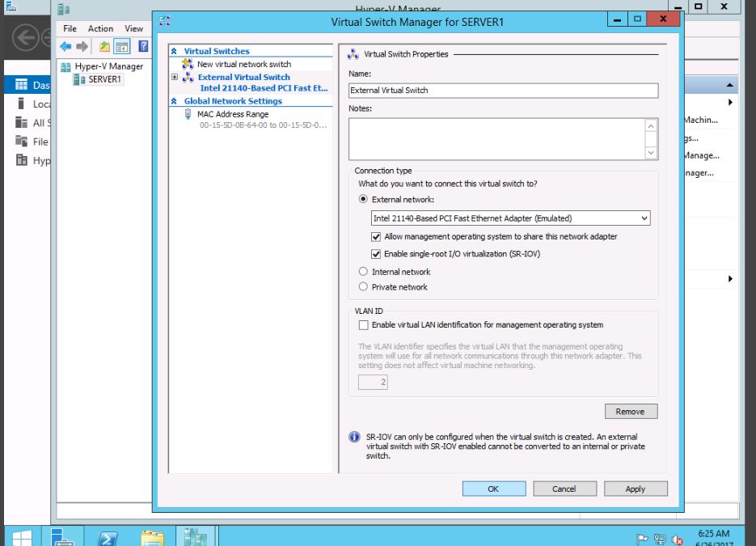
Task: Click the VLAN ID number field
Action: (373, 382)
